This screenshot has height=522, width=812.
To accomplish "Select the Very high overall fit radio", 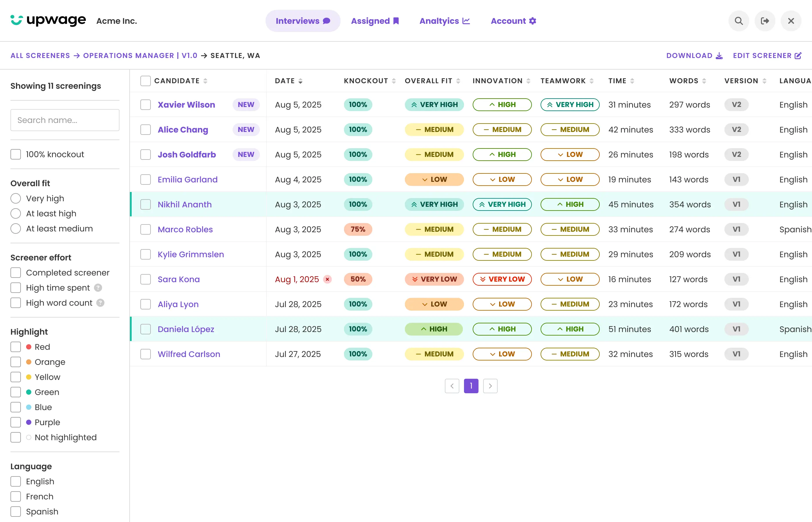I will tap(16, 198).
